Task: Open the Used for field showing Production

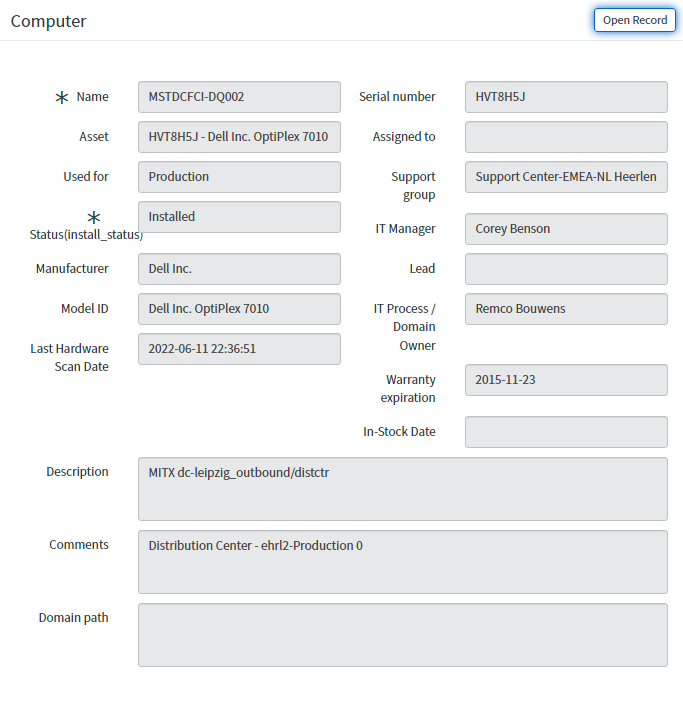Action: (x=239, y=177)
